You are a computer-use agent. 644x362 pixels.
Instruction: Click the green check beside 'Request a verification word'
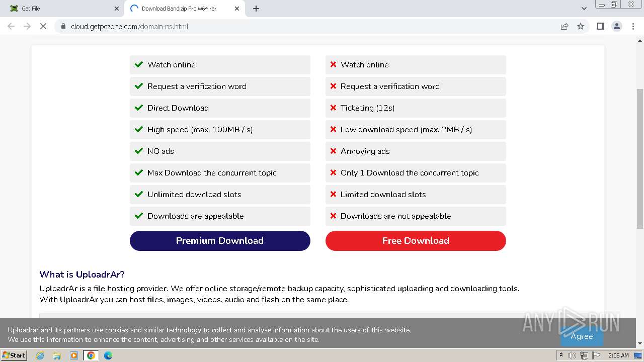139,86
